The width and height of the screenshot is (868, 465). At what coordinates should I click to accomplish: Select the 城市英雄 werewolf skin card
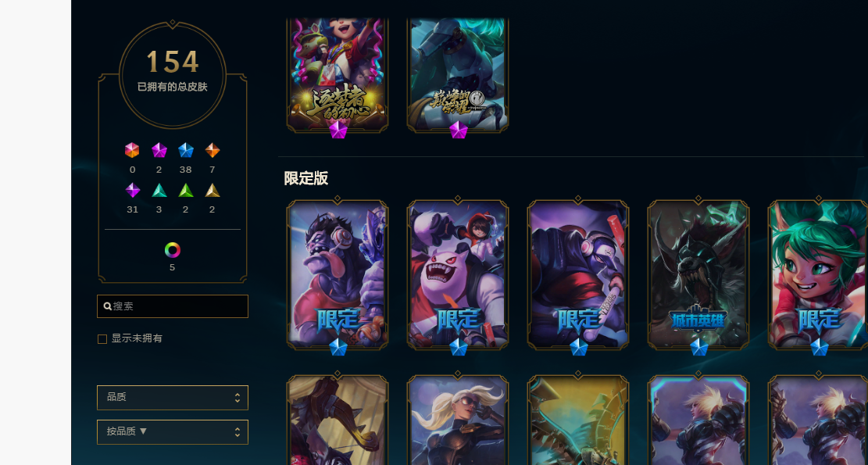698,274
